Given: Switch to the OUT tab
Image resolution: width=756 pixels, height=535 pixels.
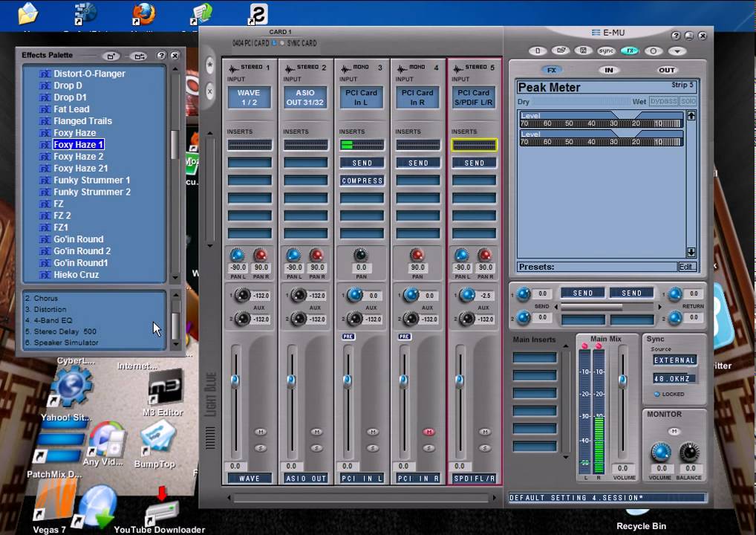Looking at the screenshot, I should coord(666,70).
